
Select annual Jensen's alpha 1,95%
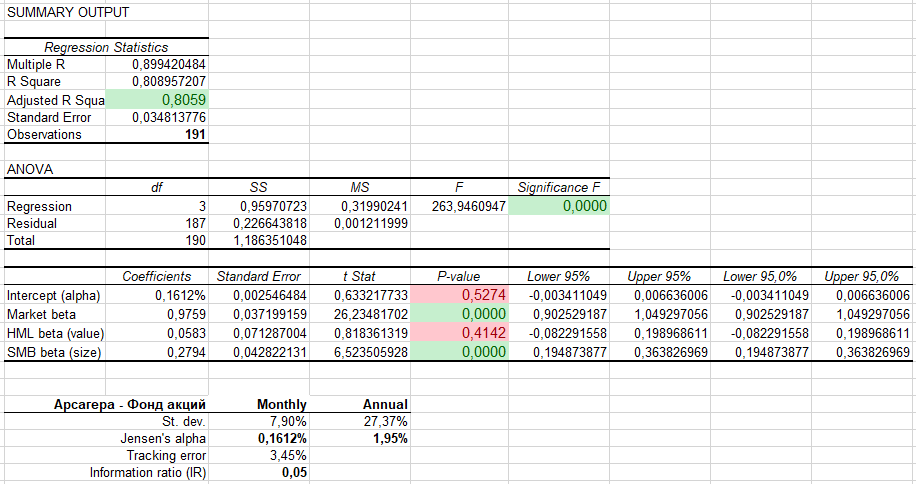coord(390,438)
